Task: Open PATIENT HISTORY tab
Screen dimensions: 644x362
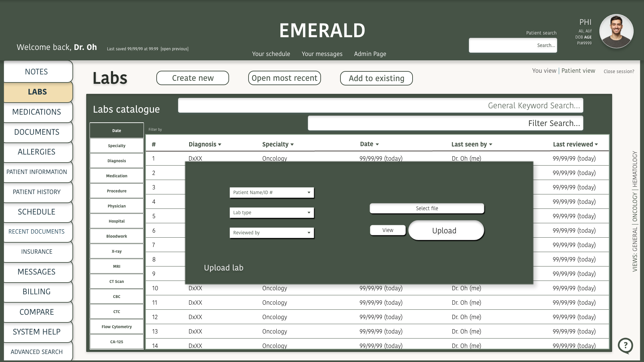Action: tap(38, 192)
